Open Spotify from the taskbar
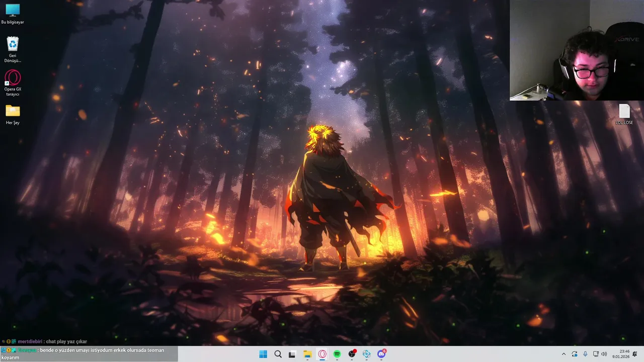Screen dimensions: 644x362 coord(337,354)
